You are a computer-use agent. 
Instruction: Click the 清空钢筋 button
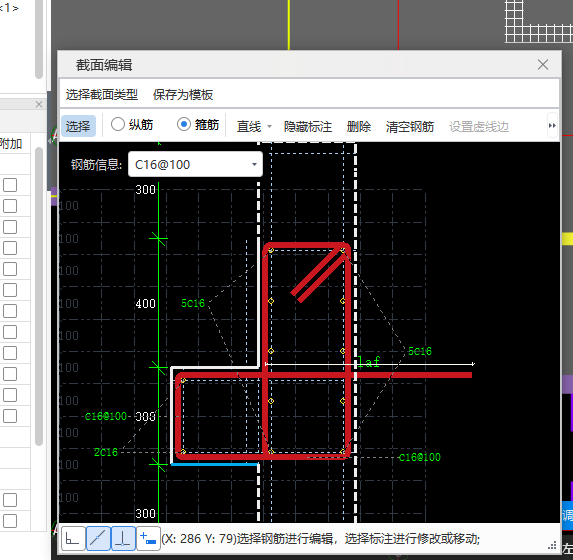[410, 126]
